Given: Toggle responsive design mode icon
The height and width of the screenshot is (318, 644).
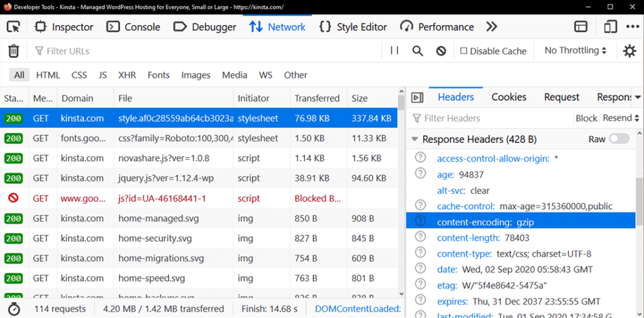Looking at the screenshot, I should click(x=610, y=27).
